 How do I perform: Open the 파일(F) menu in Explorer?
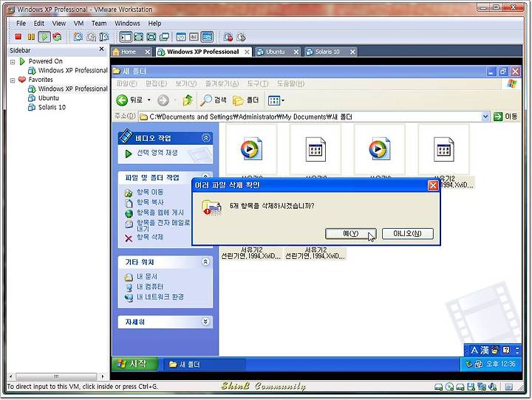[x=126, y=83]
